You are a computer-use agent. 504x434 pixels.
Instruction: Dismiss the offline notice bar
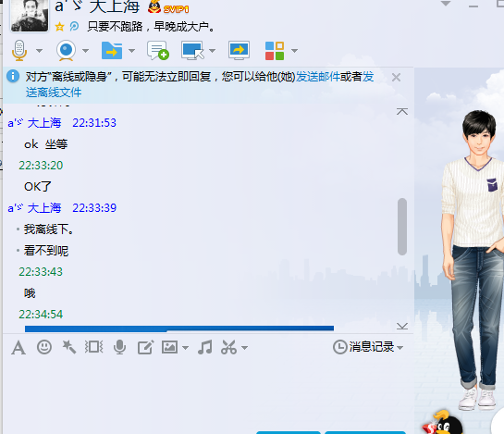point(397,77)
